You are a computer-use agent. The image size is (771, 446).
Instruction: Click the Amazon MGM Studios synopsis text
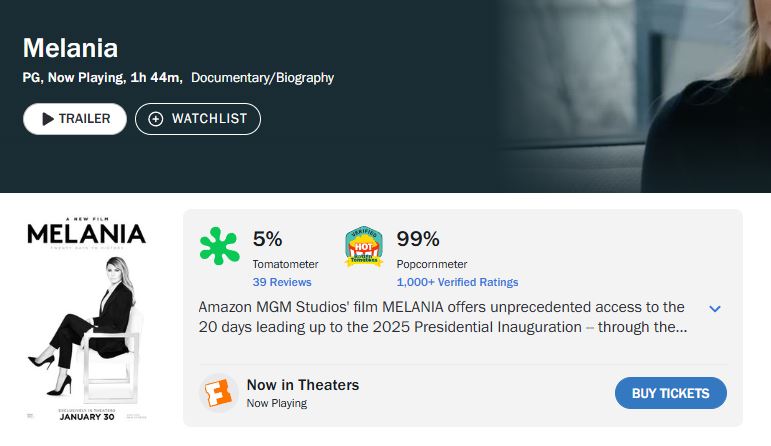pos(441,317)
